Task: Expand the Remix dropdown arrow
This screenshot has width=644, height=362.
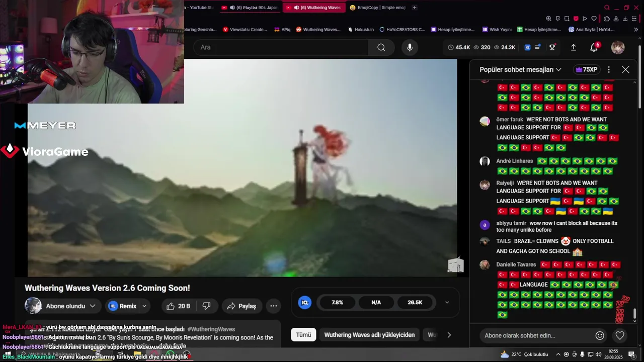Action: click(x=144, y=306)
